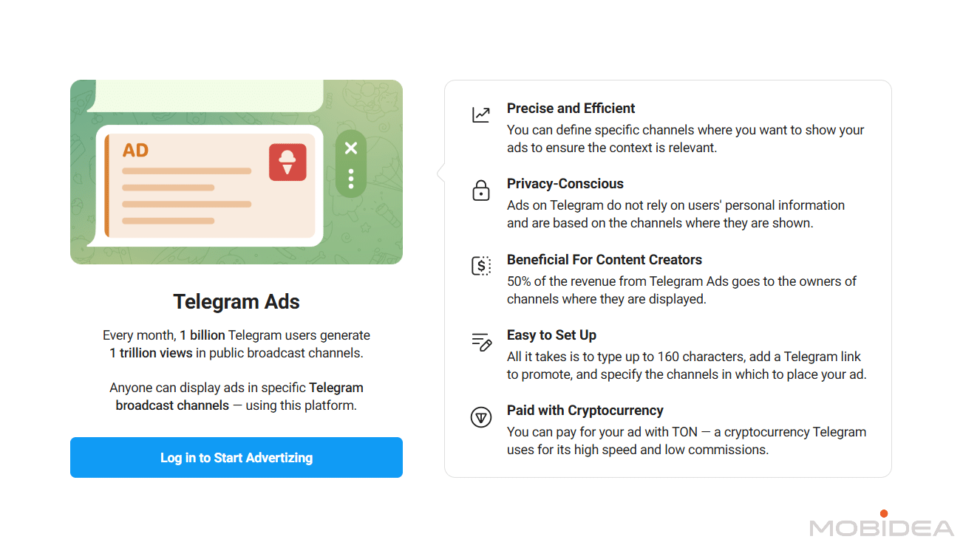This screenshot has height=559, width=980.
Task: Select the pencil icon next to Easy to Set Up
Action: click(x=481, y=342)
